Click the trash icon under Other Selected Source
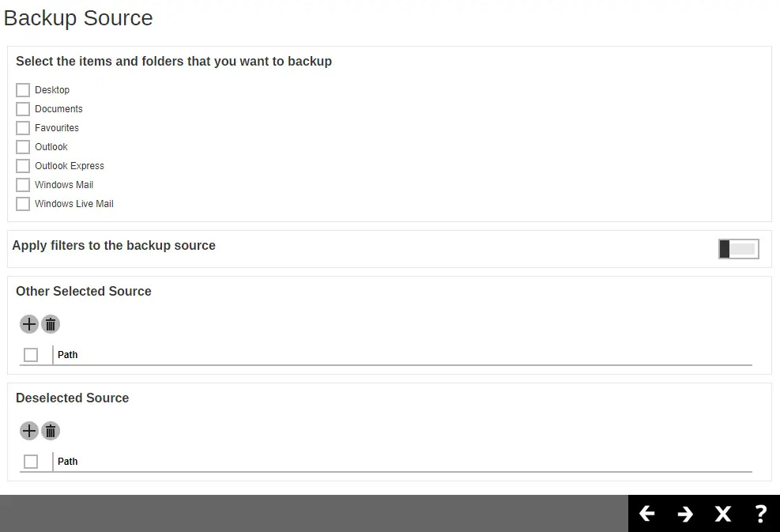Image resolution: width=780 pixels, height=532 pixels. (x=51, y=324)
